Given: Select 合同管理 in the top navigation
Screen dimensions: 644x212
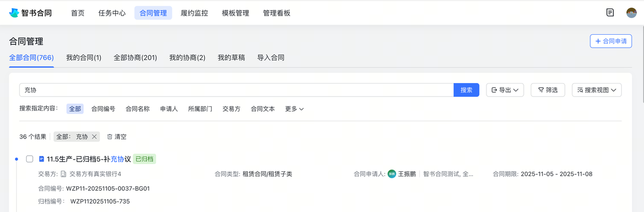Looking at the screenshot, I should [x=153, y=13].
